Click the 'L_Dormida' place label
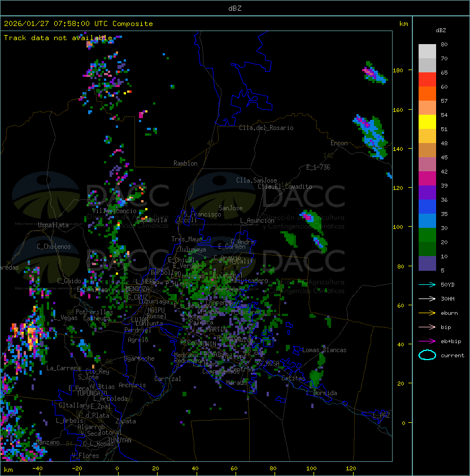The height and width of the screenshot is (476, 470). click(321, 393)
